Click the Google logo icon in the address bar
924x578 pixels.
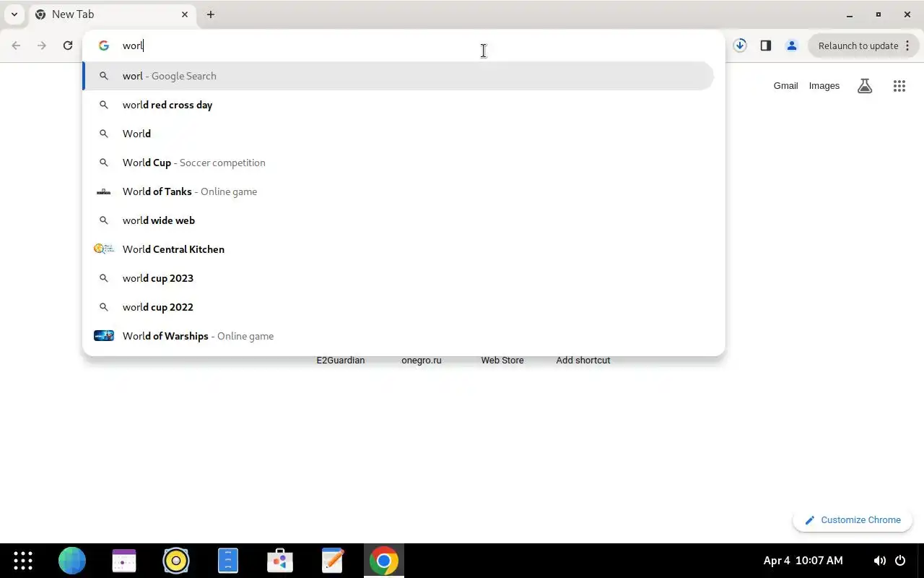[104, 46]
